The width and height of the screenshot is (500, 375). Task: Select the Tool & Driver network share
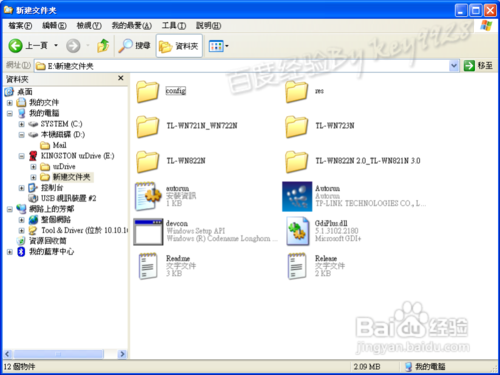click(84, 230)
